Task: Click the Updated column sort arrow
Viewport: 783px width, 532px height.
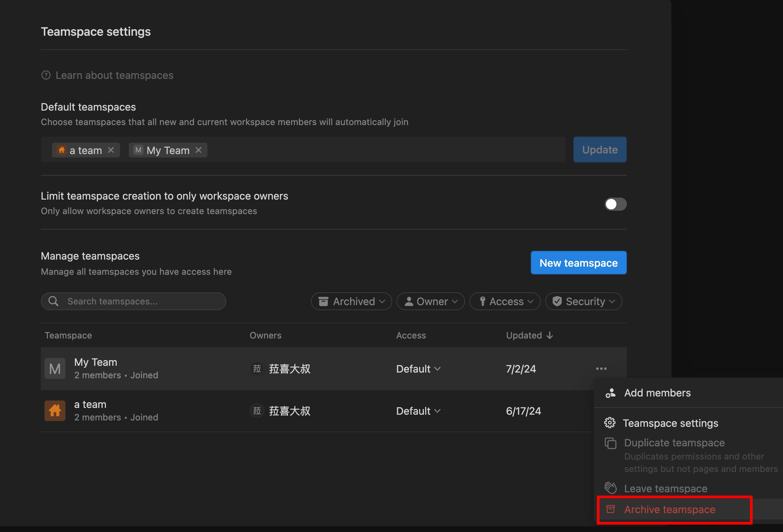Action: click(550, 335)
